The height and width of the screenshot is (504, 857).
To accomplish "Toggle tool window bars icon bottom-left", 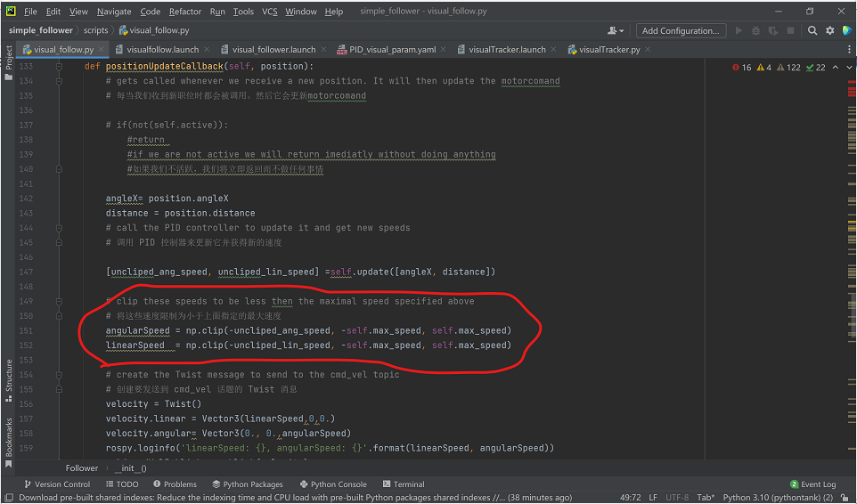I will pos(9,498).
